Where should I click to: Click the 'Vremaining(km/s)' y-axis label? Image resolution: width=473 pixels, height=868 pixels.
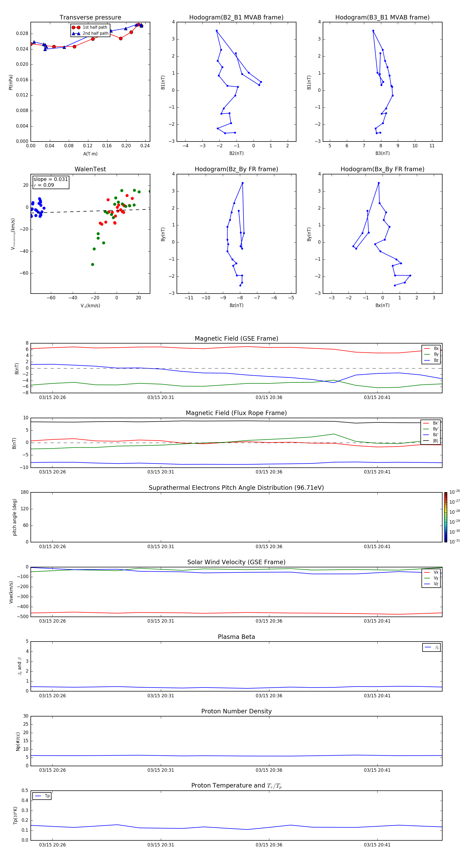click(x=13, y=234)
